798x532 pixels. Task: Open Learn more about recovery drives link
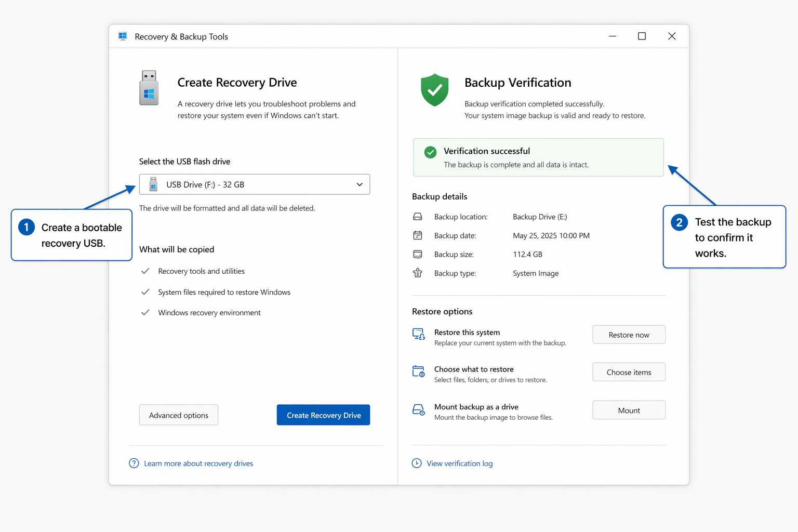point(198,463)
